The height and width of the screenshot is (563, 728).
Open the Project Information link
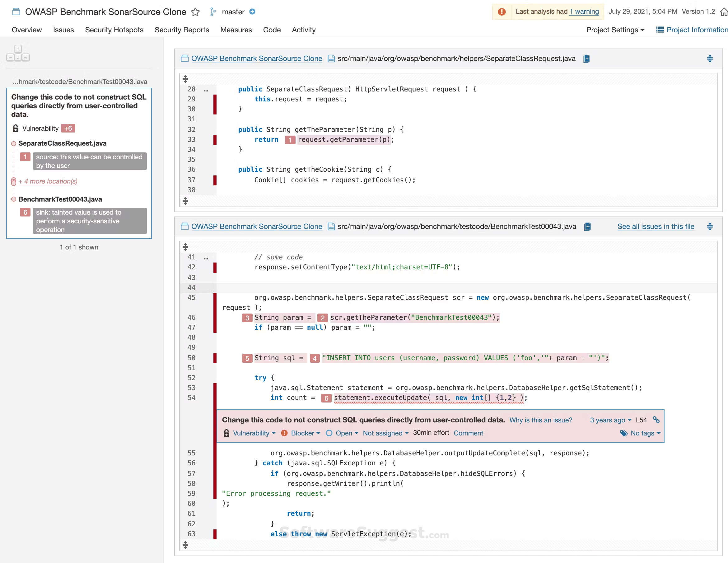point(697,30)
